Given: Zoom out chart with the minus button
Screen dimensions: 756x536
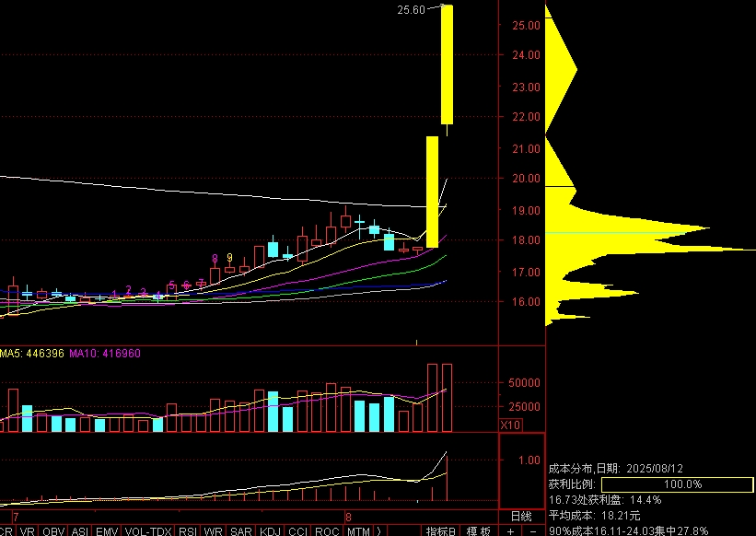Looking at the screenshot, I should point(533,531).
